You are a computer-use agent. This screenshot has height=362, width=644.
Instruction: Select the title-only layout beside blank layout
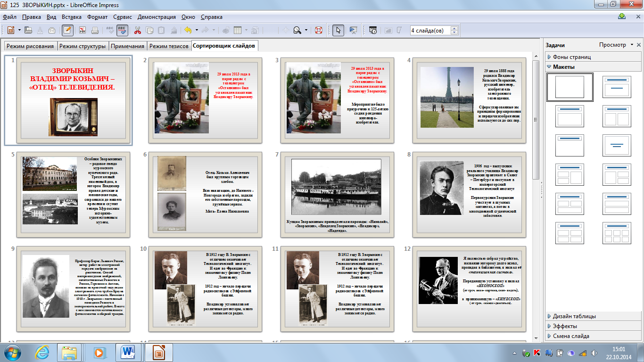point(617,87)
